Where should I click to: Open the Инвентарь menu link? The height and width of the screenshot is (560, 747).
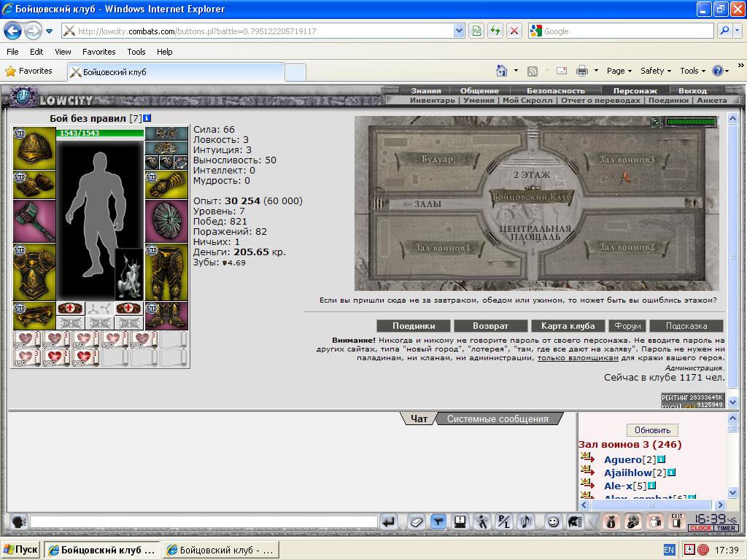pyautogui.click(x=433, y=101)
